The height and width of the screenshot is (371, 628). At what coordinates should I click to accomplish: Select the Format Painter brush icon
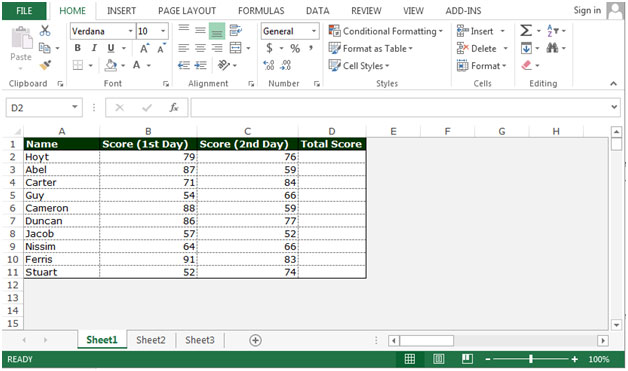(45, 65)
